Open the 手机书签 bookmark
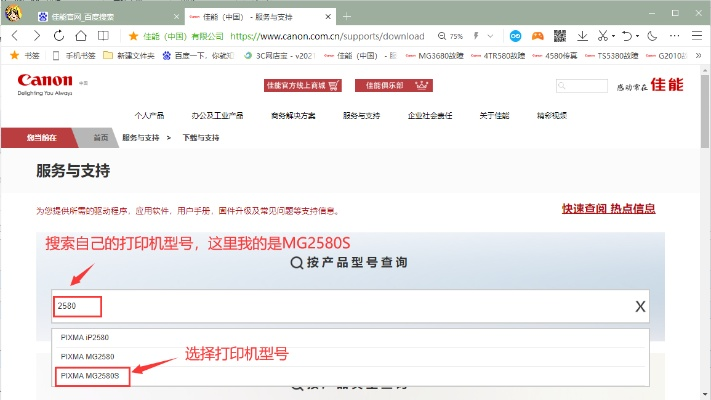Viewport: 711px width, 400px height. coord(74,55)
